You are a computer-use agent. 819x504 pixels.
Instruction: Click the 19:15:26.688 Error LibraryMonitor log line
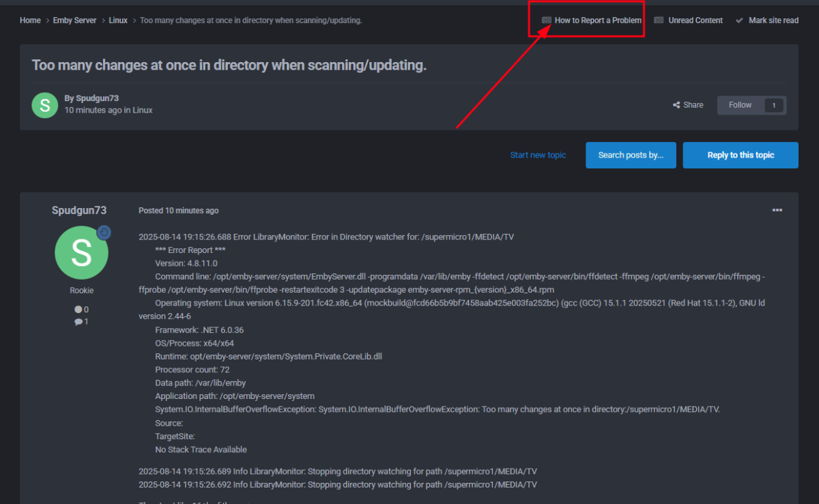[x=326, y=237]
